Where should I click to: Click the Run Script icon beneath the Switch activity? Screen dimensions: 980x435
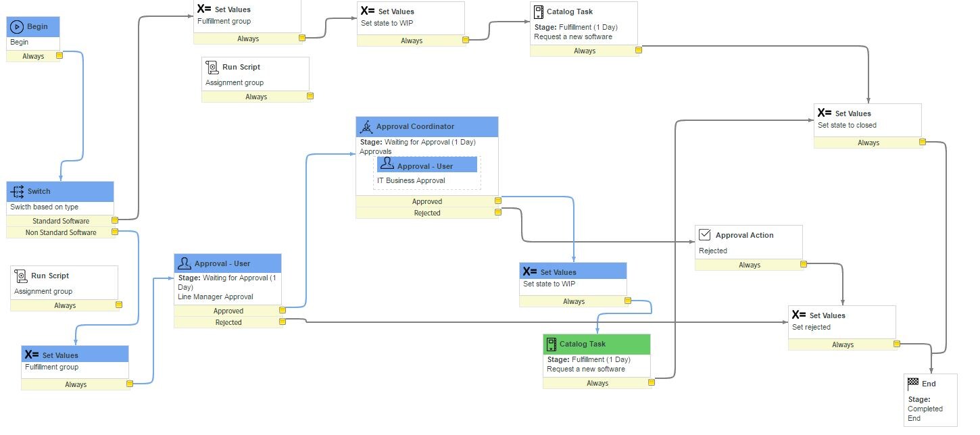(x=21, y=276)
